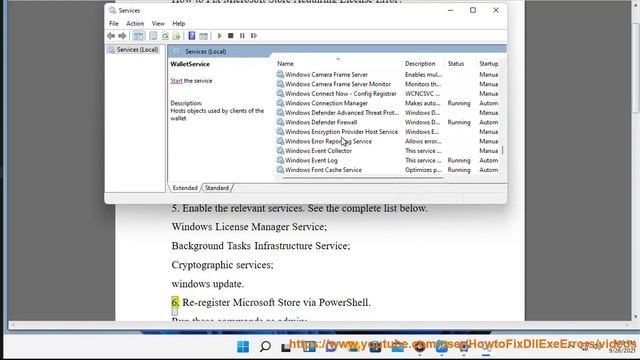Viewport: 640px width, 360px height.
Task: Sort list by the Description column header
Action: (x=420, y=64)
